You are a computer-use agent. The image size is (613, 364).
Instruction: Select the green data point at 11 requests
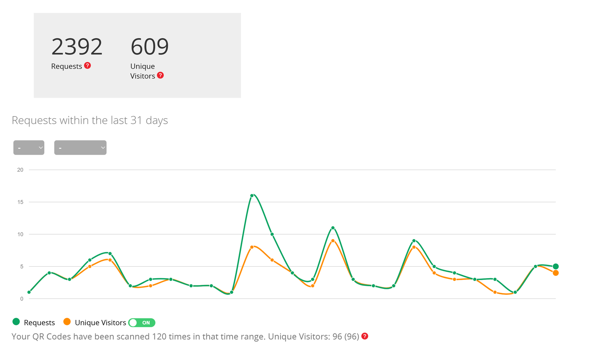coord(333,228)
